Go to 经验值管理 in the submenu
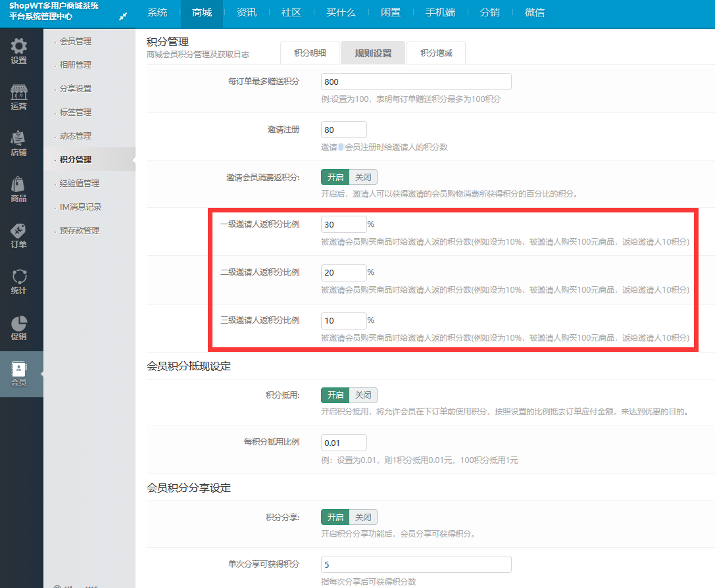Image resolution: width=715 pixels, height=588 pixels. click(x=79, y=184)
